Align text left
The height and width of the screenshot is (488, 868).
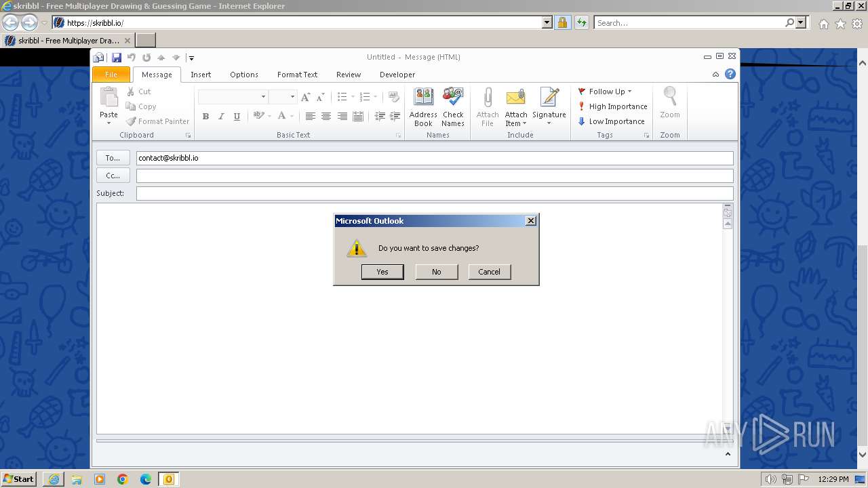pos(311,117)
